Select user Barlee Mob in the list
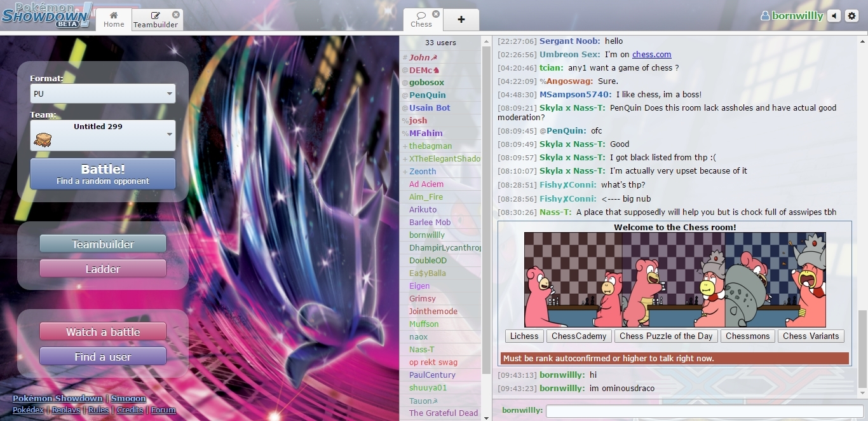 [440, 223]
